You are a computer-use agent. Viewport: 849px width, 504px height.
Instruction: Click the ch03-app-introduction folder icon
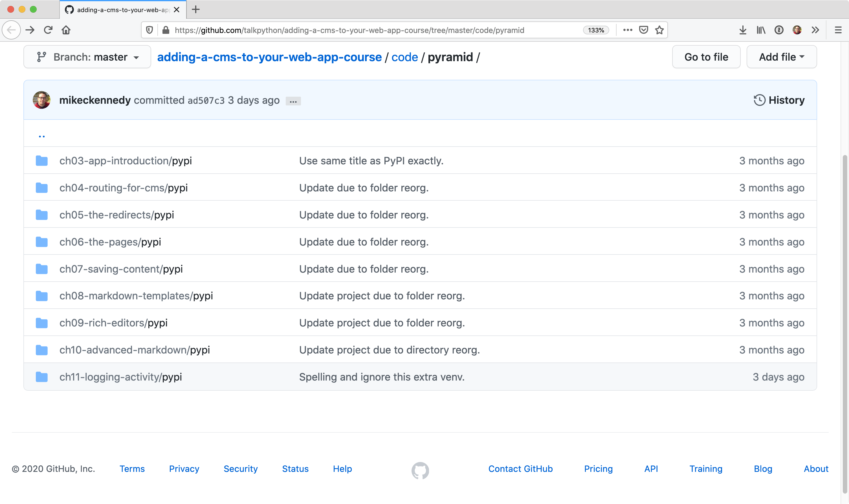41,161
